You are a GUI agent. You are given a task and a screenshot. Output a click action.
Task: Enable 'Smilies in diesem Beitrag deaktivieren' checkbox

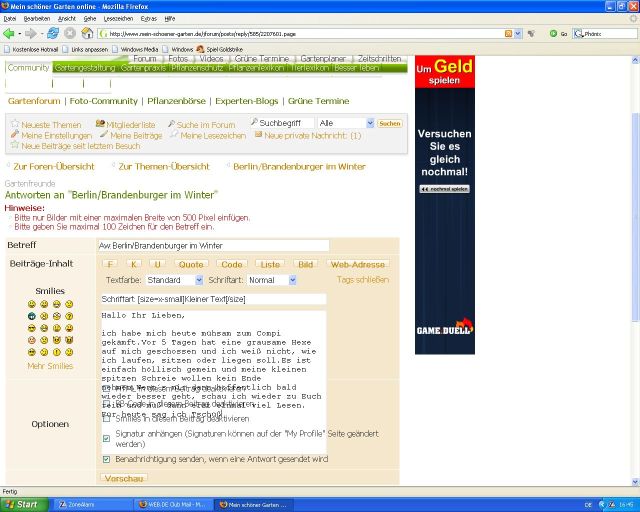(x=107, y=418)
